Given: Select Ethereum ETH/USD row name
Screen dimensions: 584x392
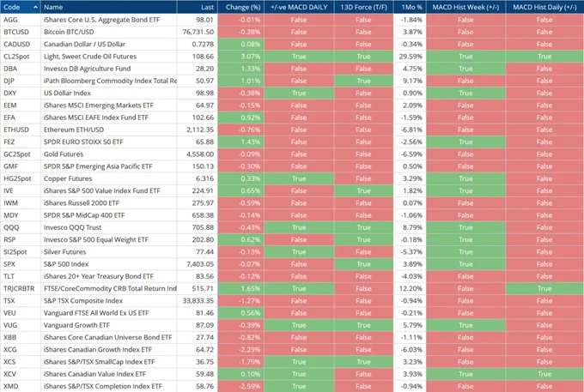Looking at the screenshot, I should [x=74, y=130].
